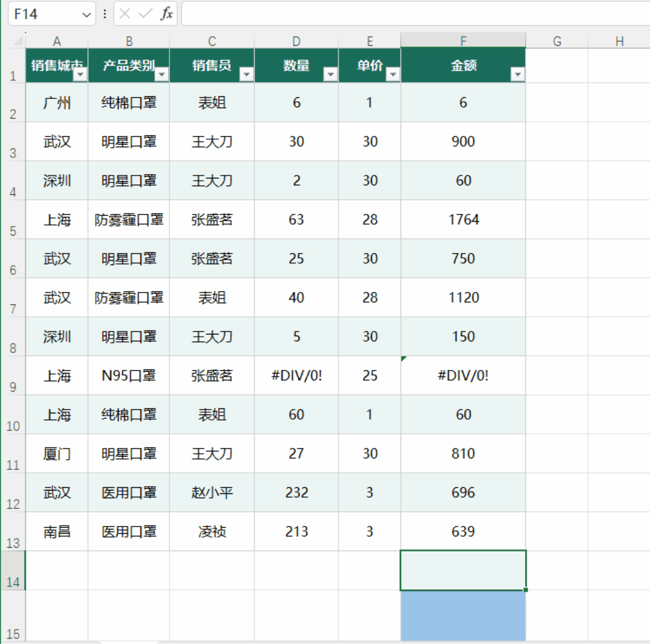The width and height of the screenshot is (650, 644).
Task: Open the 销售城市 filter dropdown
Action: [80, 74]
